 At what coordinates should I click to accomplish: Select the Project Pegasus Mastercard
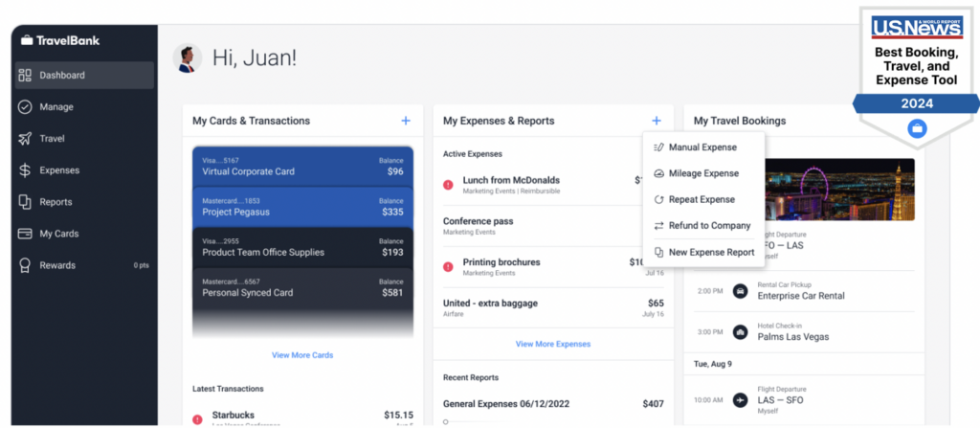[302, 207]
